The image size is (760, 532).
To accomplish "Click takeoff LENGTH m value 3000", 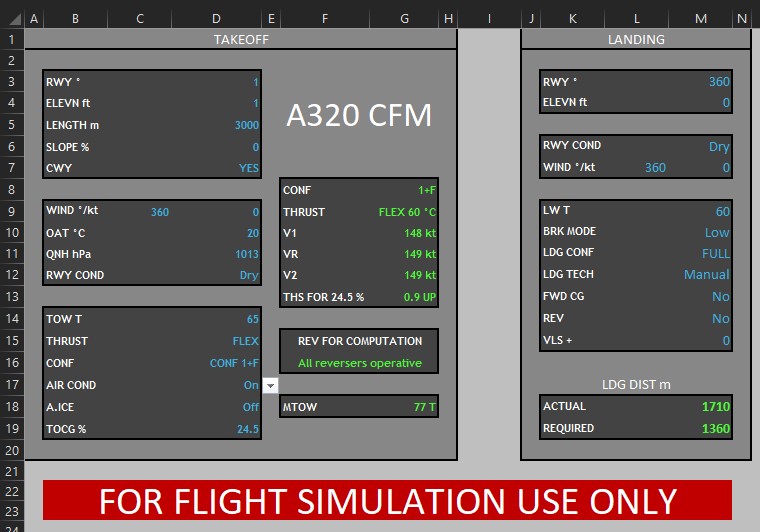I will pos(247,125).
